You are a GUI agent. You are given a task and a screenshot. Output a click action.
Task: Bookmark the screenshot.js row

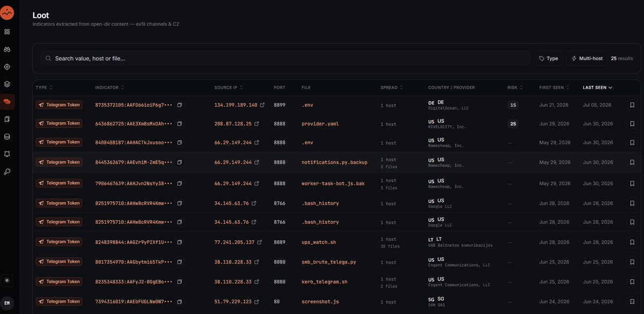coord(632,302)
